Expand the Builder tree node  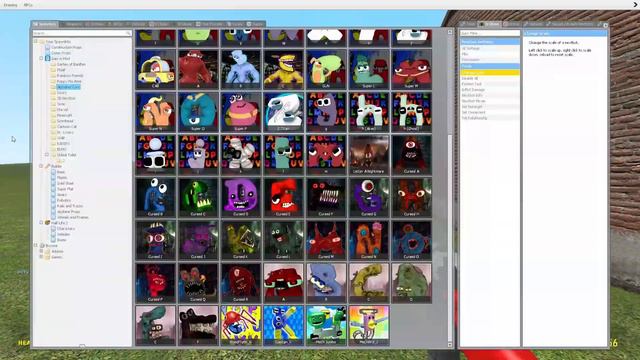point(42,166)
